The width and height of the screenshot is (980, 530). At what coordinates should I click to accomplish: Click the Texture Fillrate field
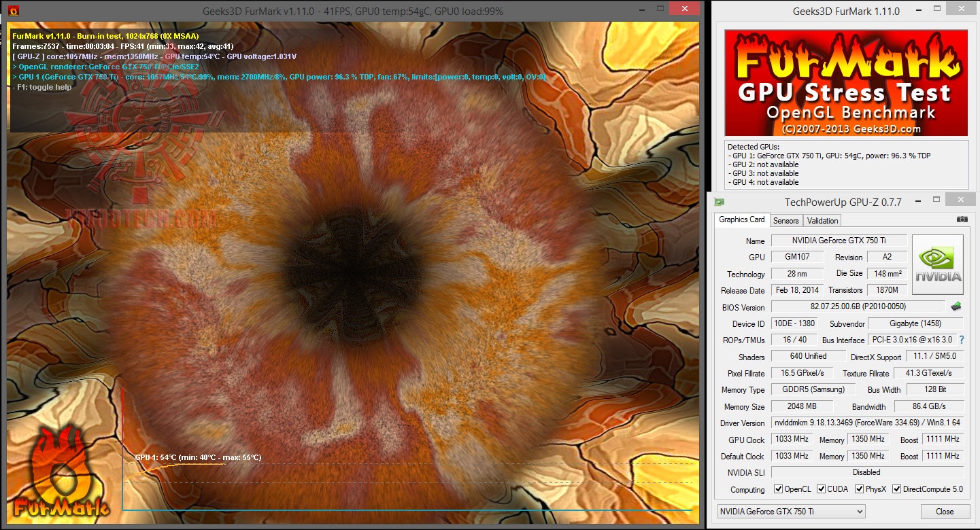(929, 373)
